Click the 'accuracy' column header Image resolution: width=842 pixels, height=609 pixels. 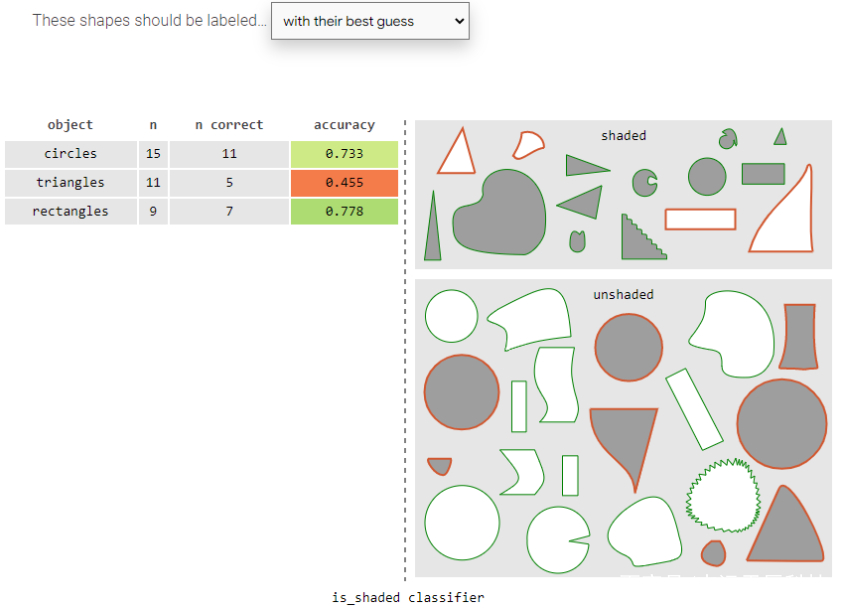(x=344, y=125)
